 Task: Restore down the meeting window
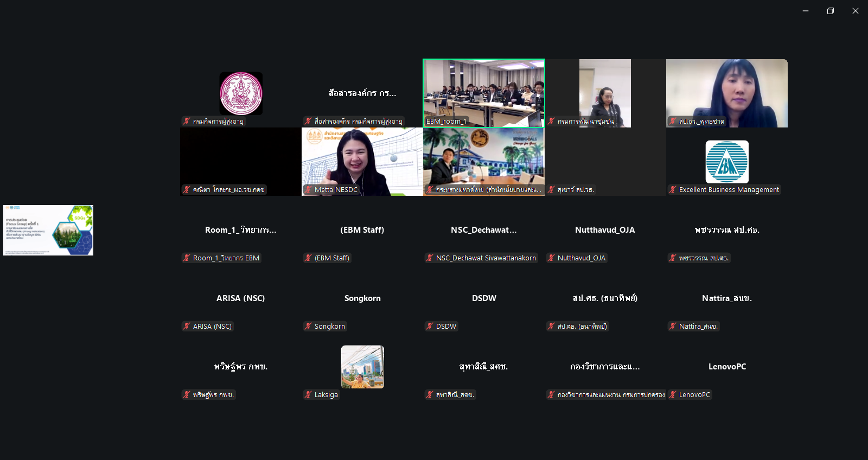[831, 11]
